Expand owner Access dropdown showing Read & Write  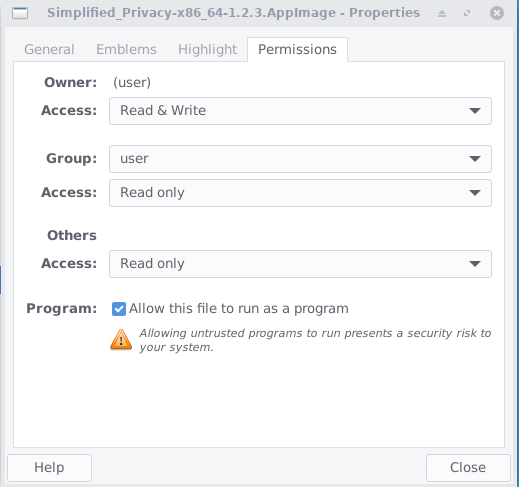pyautogui.click(x=300, y=111)
